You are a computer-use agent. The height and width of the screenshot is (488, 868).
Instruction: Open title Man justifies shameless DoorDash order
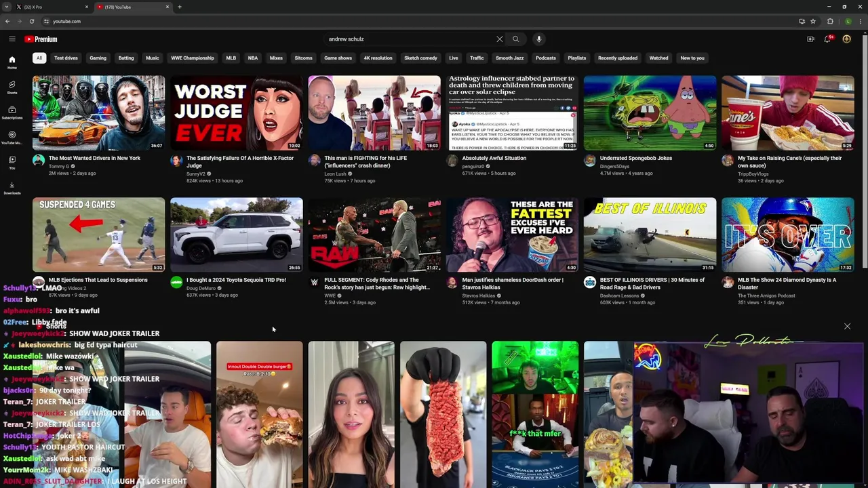[513, 283]
